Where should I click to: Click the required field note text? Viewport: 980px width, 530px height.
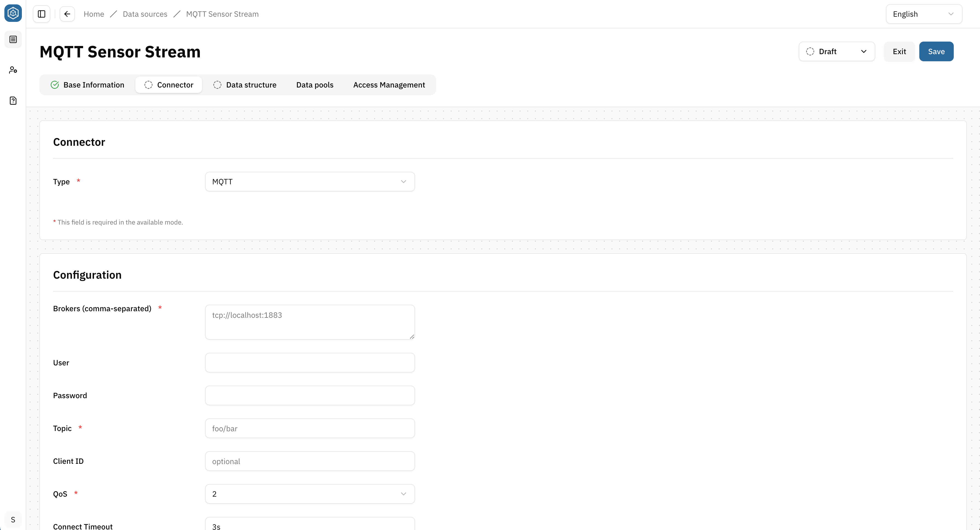(x=118, y=222)
